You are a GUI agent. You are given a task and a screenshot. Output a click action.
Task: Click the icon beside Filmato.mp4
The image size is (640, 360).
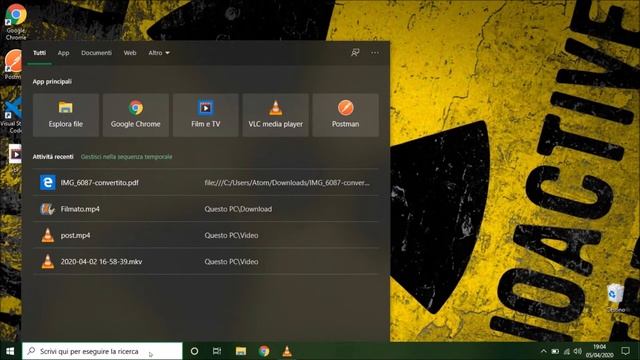click(x=47, y=209)
